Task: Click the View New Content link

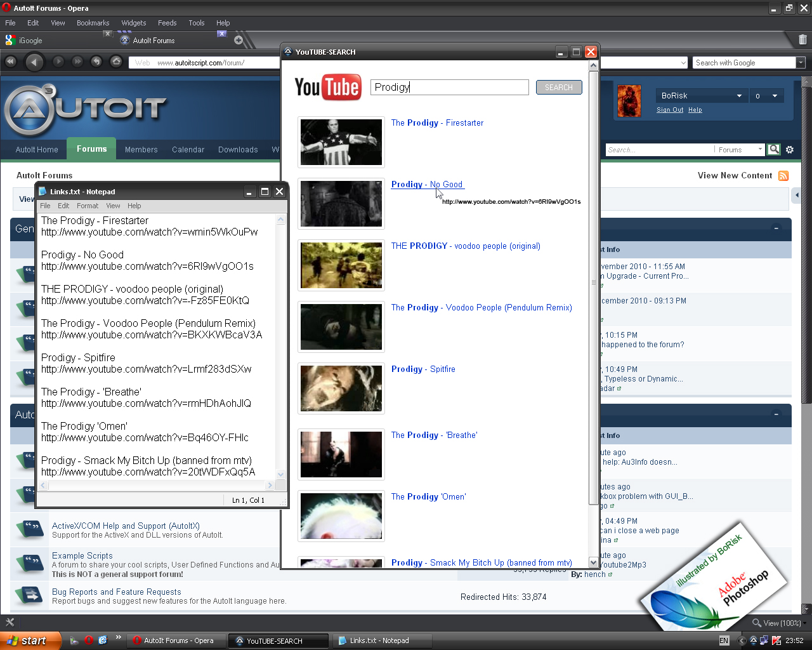Action: [735, 176]
